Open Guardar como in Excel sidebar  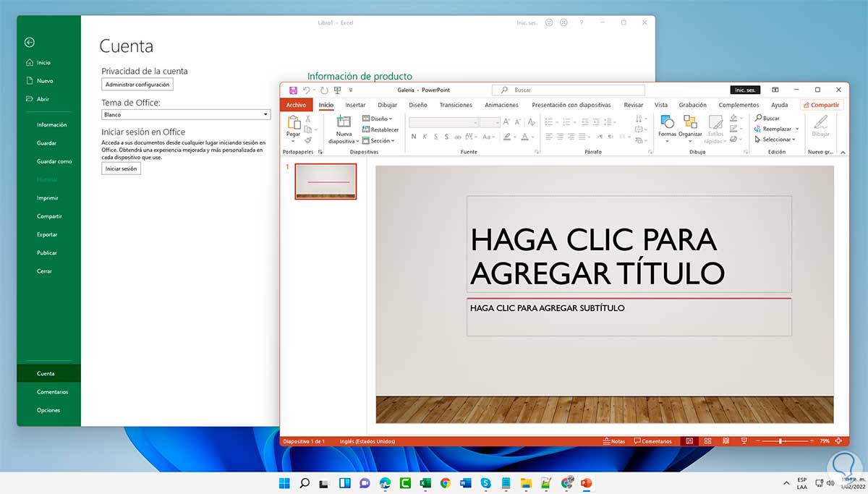coord(54,161)
